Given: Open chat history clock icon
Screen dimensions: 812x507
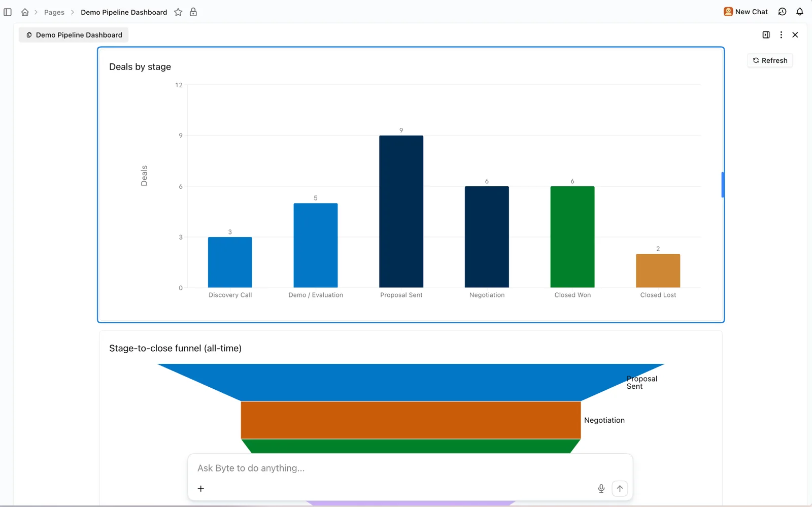Looking at the screenshot, I should [782, 12].
